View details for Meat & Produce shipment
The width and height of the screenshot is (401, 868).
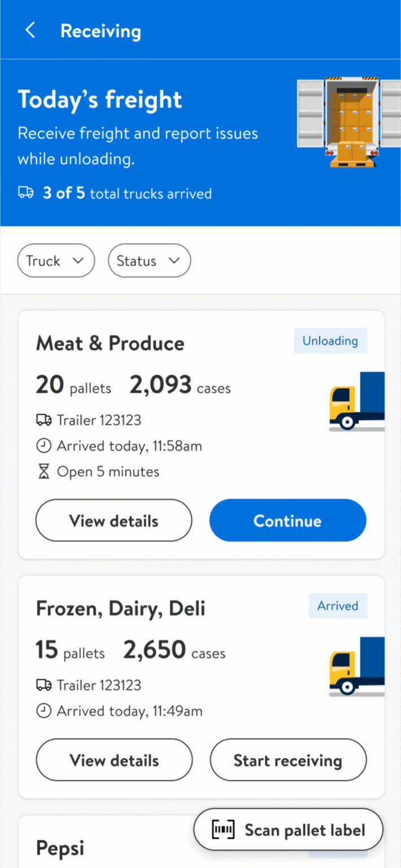(114, 520)
